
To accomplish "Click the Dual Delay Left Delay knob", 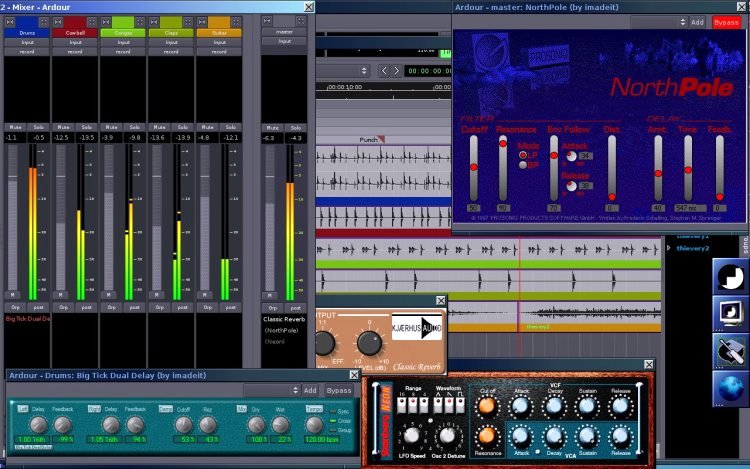I will point(38,424).
